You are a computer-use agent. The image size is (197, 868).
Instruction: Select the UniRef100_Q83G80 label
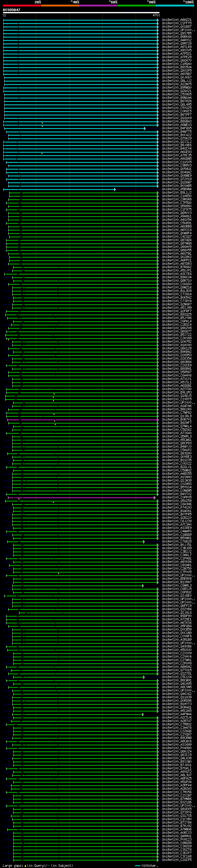pyautogui.click(x=176, y=454)
